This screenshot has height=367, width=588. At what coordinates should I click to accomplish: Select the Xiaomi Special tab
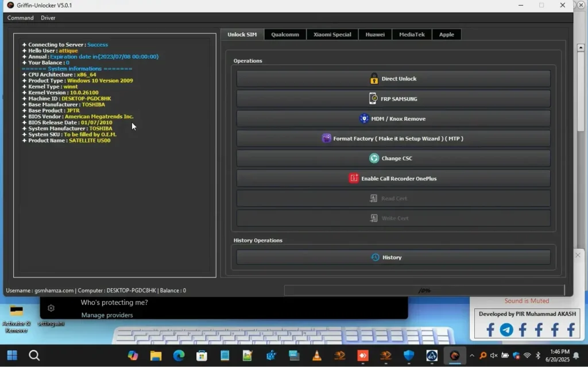coord(332,34)
